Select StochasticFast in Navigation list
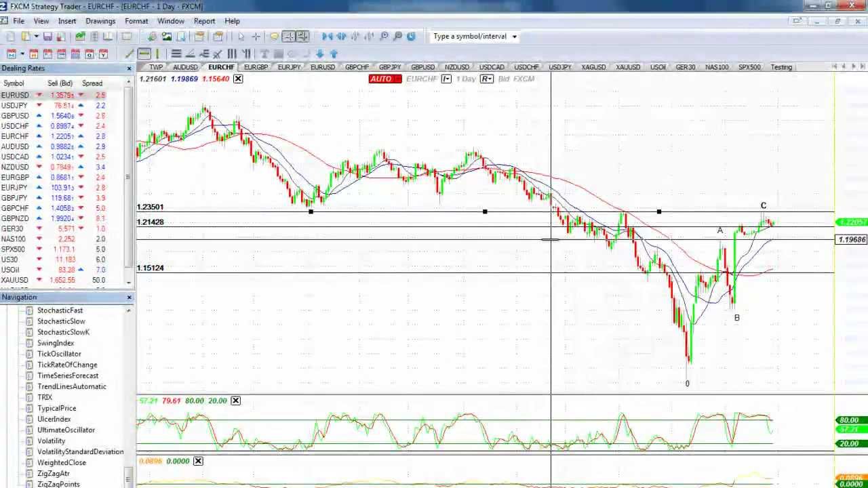868x488 pixels. pyautogui.click(x=60, y=310)
